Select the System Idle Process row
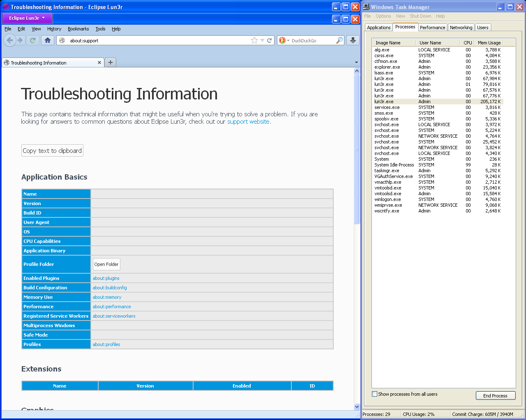 click(x=438, y=165)
